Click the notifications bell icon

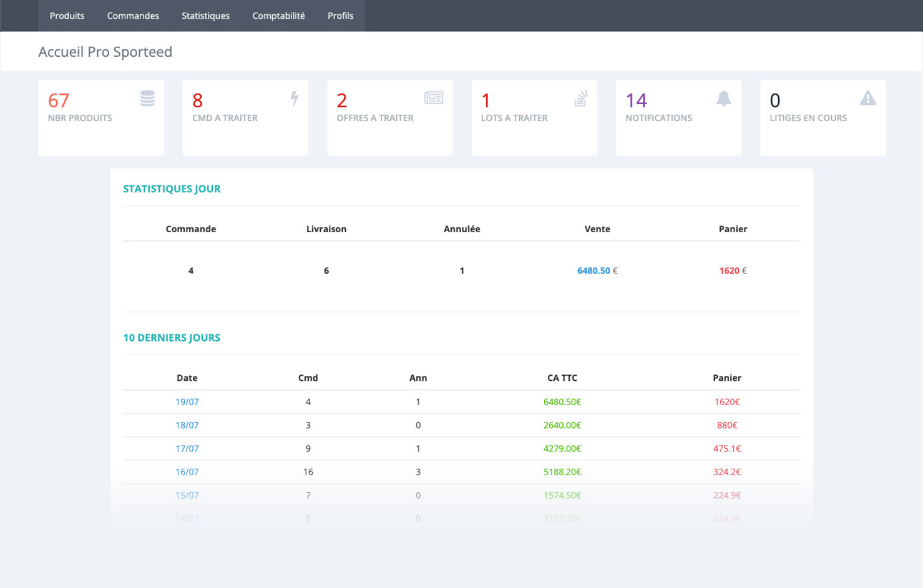723,99
